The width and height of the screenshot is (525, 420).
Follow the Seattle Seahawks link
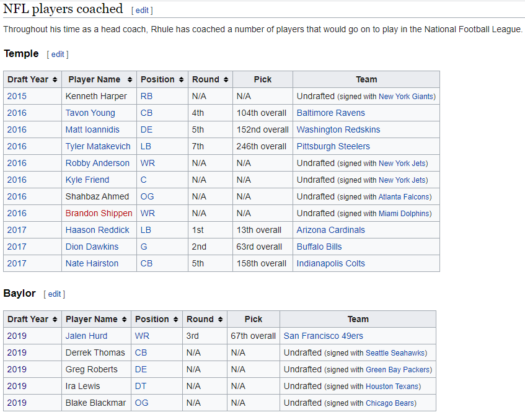pyautogui.click(x=395, y=353)
